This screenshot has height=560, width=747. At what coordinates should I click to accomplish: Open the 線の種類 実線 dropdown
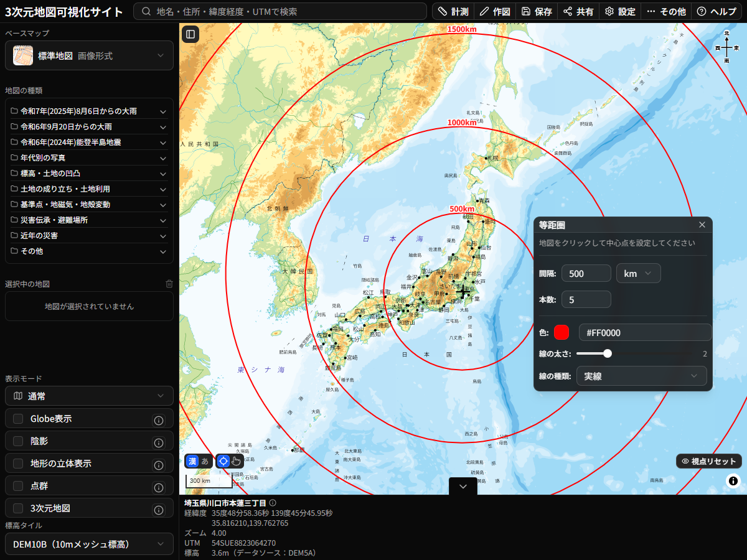click(642, 376)
